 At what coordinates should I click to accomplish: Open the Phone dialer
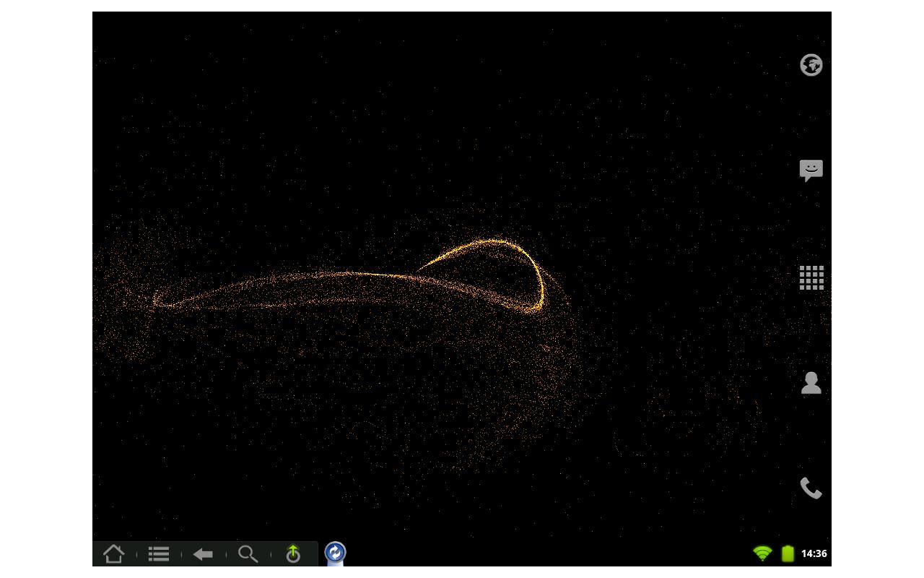click(811, 490)
